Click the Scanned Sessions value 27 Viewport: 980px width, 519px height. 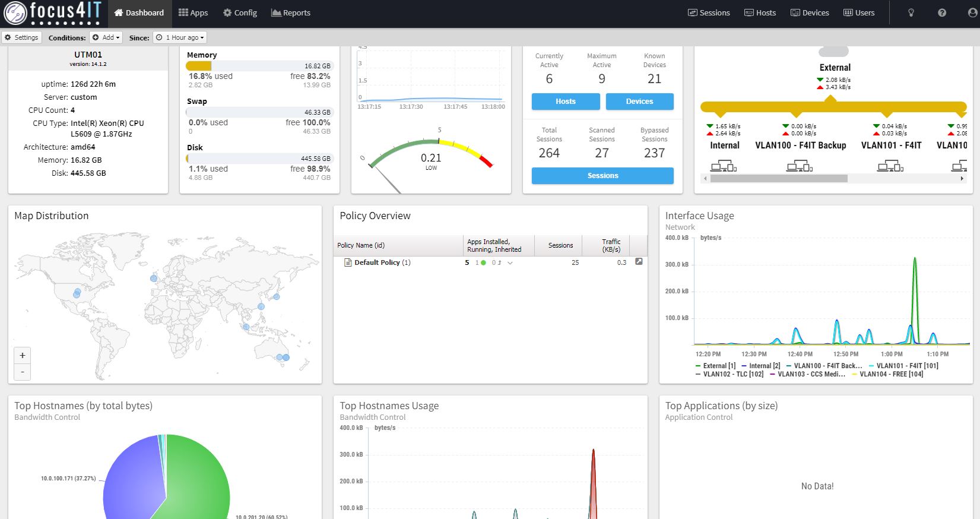pyautogui.click(x=602, y=153)
